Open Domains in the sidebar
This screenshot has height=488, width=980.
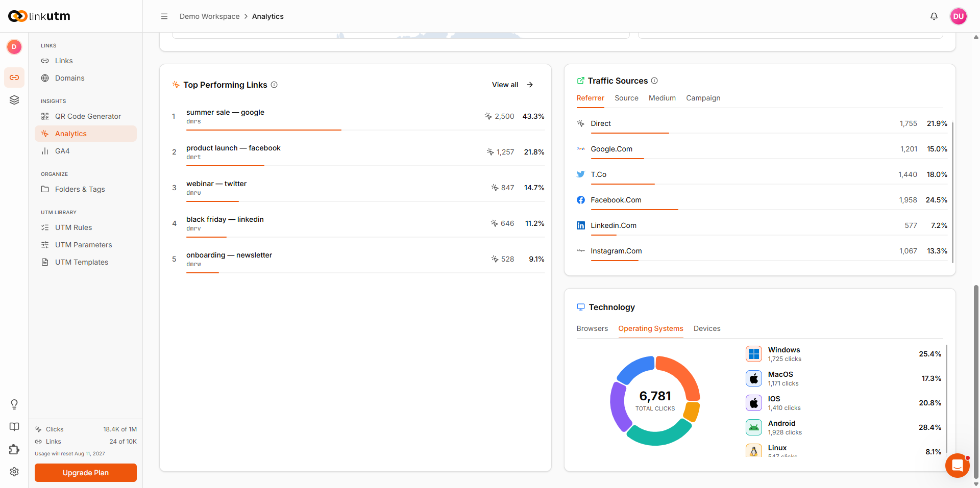[x=86, y=78]
